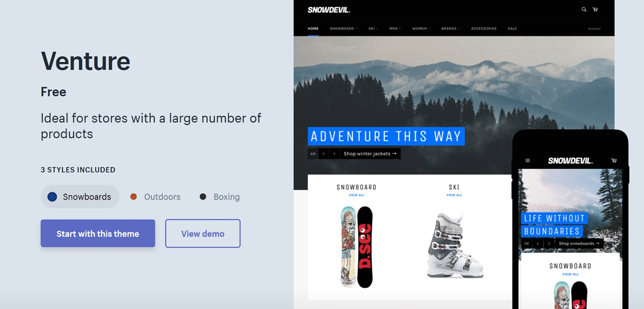Screen dimensions: 644x309
Task: Go to the previous slide on the desktop slideshow
Action: pos(324,154)
